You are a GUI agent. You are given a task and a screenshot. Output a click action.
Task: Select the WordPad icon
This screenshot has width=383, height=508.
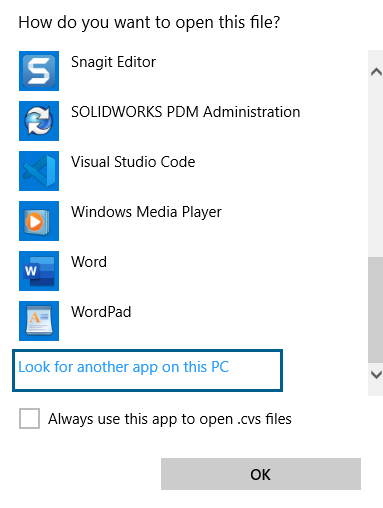coord(39,321)
